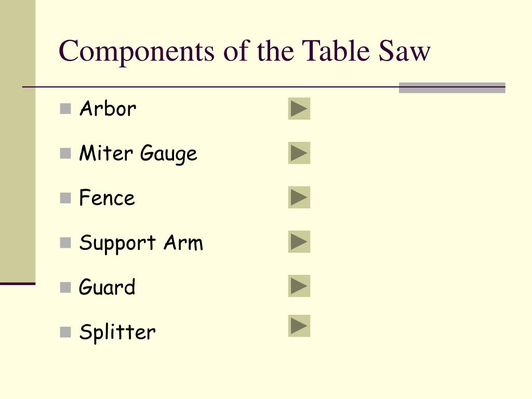Screen dimensions: 532x399
Task: Select the Splitter list entry text
Action: point(117,332)
